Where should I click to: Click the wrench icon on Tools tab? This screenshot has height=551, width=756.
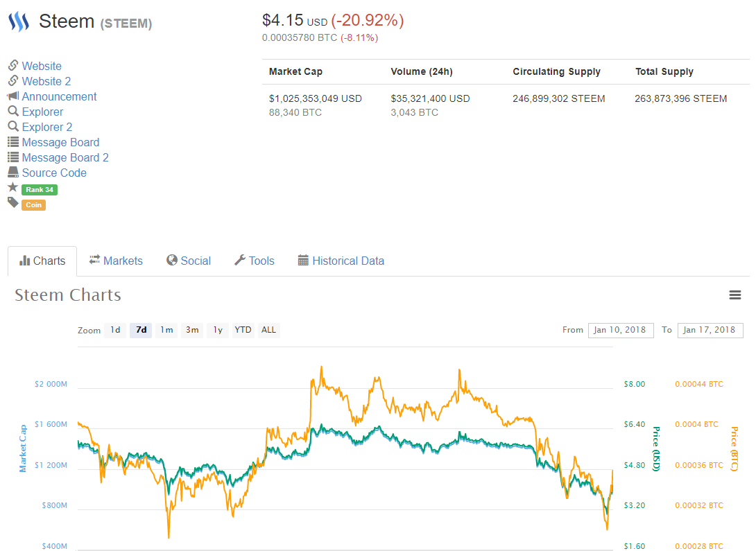239,260
